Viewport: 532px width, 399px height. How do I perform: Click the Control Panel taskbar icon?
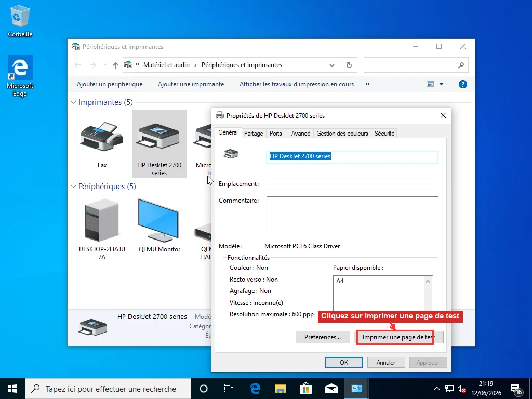(x=357, y=389)
